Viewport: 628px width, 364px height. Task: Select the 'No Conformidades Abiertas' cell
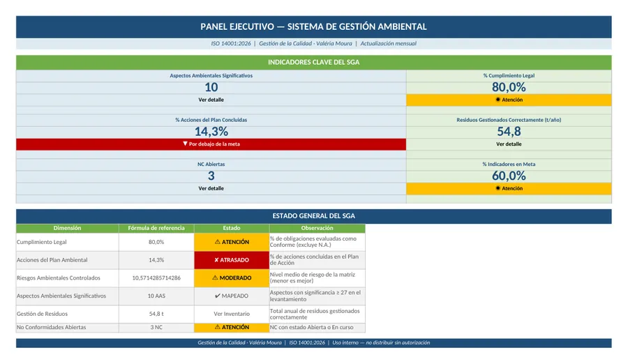click(67, 328)
